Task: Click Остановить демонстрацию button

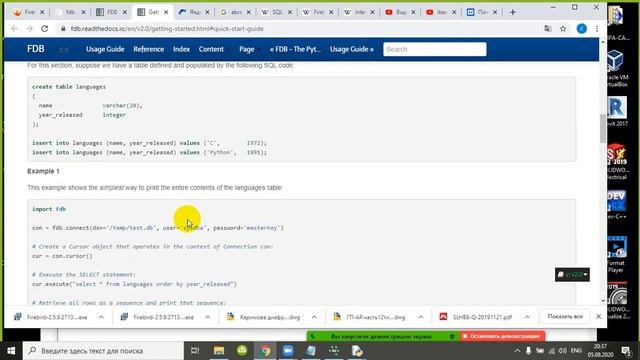Action: (502, 336)
